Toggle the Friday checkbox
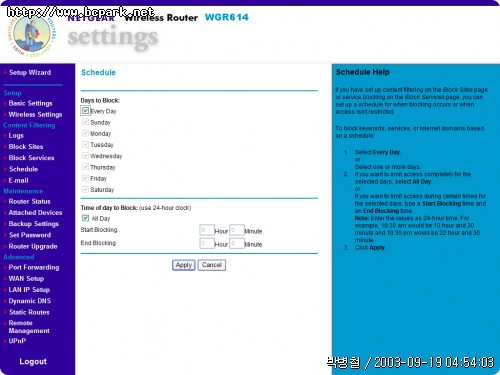The height and width of the screenshot is (375, 500). (x=85, y=178)
